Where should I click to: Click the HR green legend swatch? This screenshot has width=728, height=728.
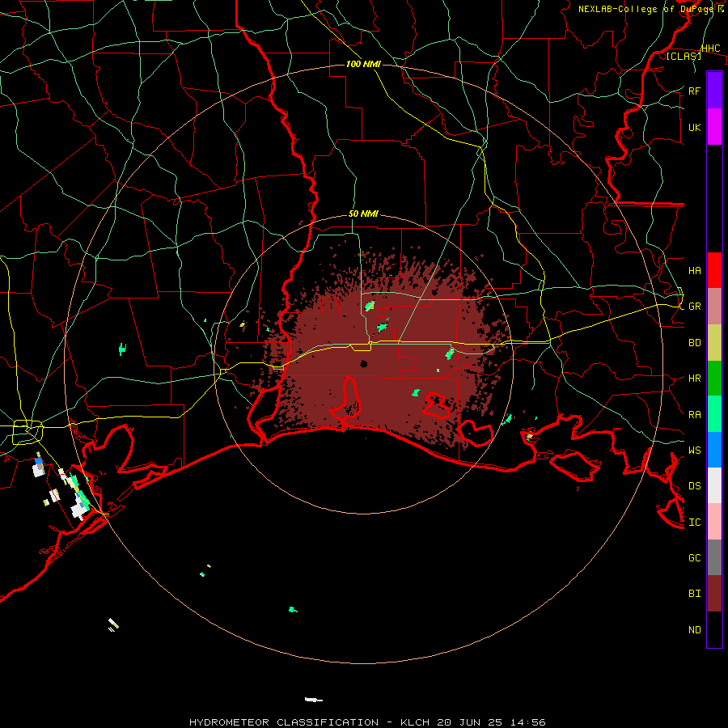coord(714,379)
